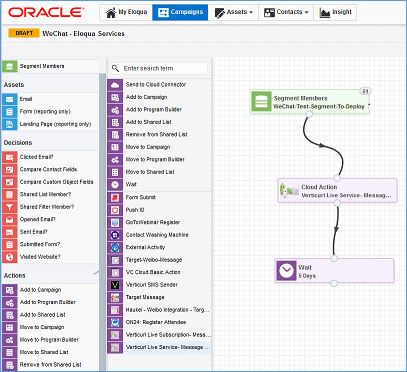Select Add to Shared List in left Actions
Viewport: 407px width, 372px height.
coord(50,315)
